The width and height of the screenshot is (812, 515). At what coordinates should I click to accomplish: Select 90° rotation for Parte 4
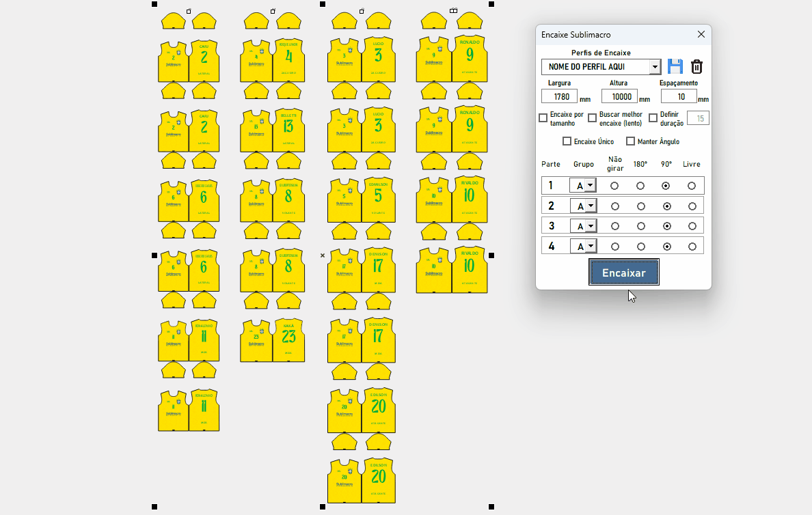667,247
